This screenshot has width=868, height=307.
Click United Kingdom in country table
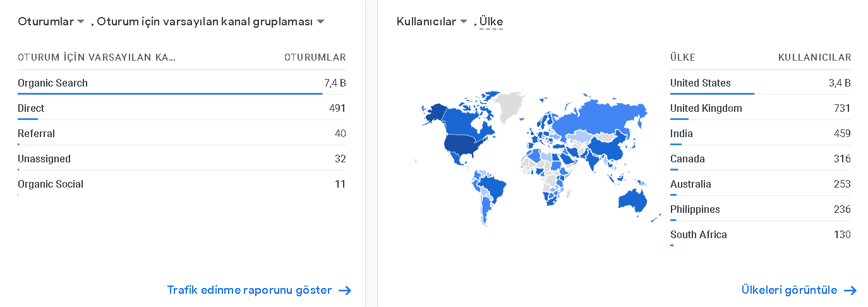tap(706, 108)
